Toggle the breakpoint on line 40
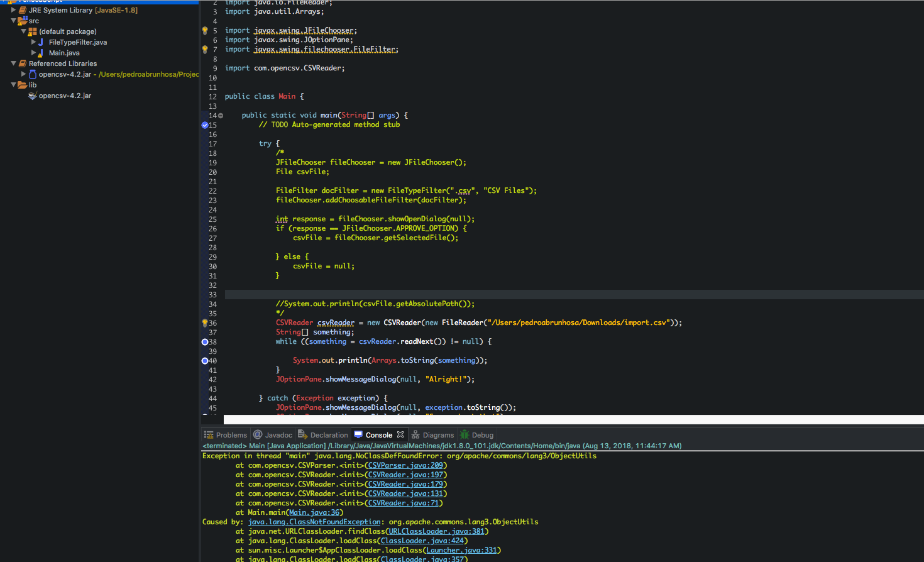 tap(205, 361)
